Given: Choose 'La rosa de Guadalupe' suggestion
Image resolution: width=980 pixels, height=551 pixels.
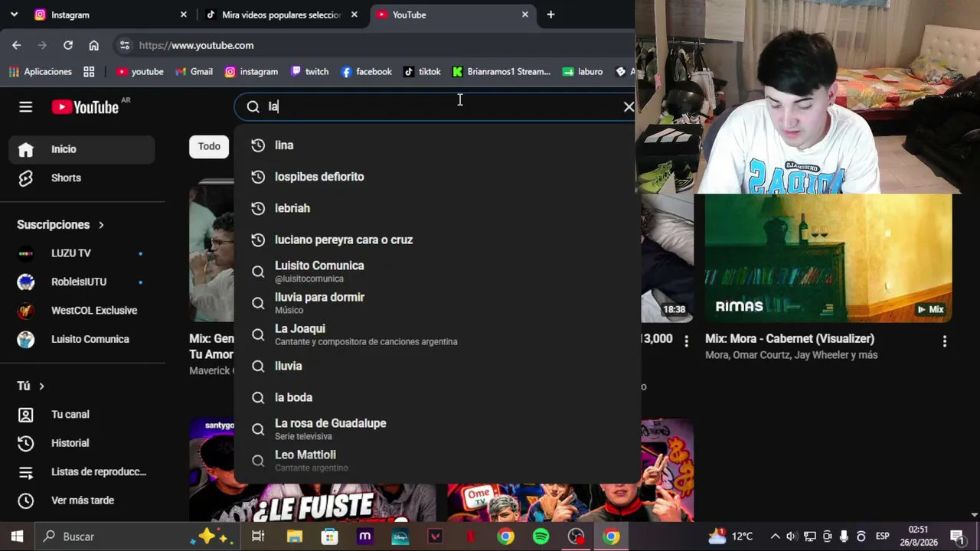Looking at the screenshot, I should (x=436, y=429).
